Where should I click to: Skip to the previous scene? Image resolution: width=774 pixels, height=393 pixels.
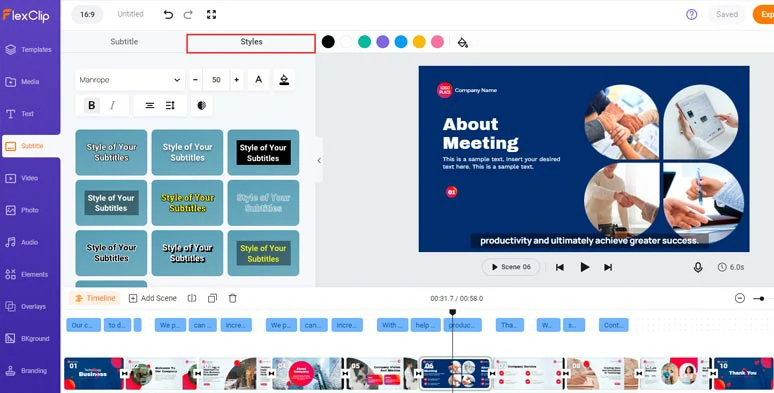pos(560,267)
